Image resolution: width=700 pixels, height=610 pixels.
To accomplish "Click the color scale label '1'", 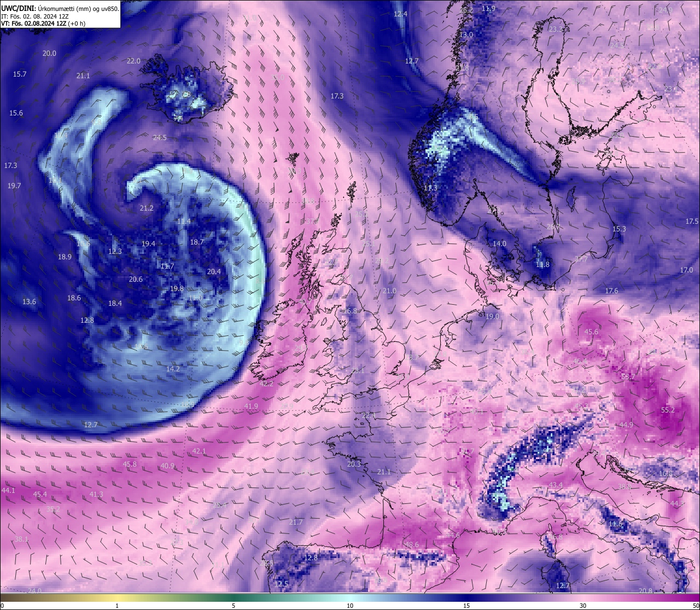I will pyautogui.click(x=117, y=606).
